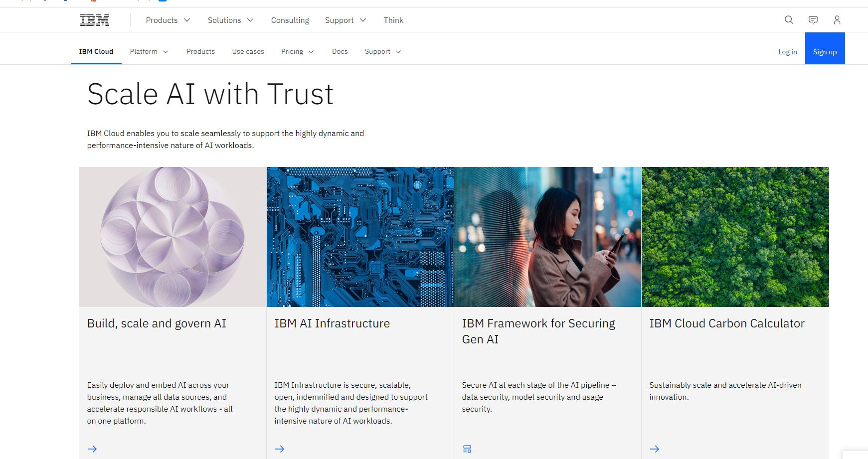Open the user profile icon
The image size is (868, 459).
(837, 20)
